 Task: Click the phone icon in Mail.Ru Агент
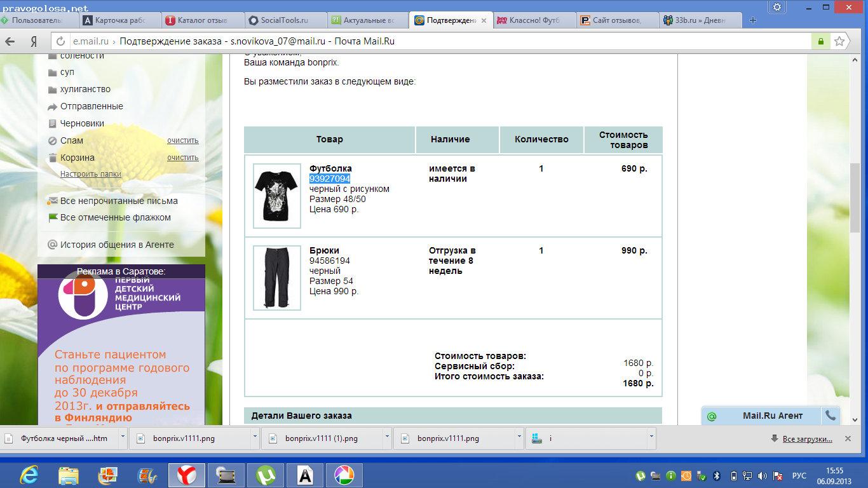point(830,416)
